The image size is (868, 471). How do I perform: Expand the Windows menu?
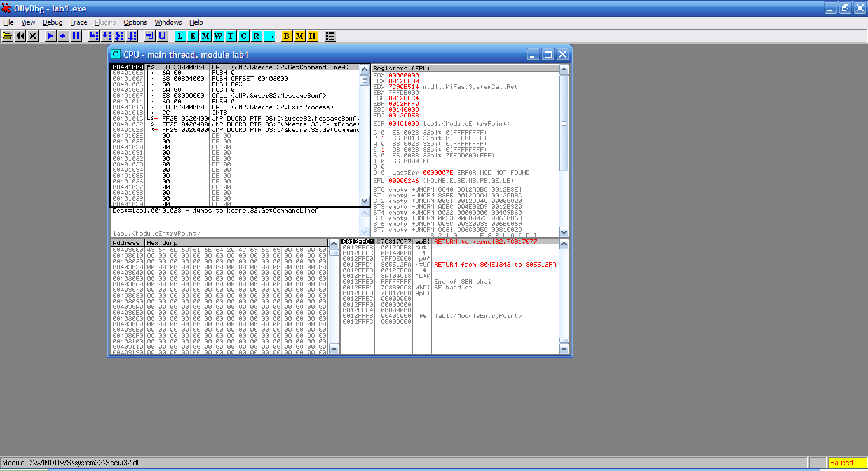click(x=168, y=22)
